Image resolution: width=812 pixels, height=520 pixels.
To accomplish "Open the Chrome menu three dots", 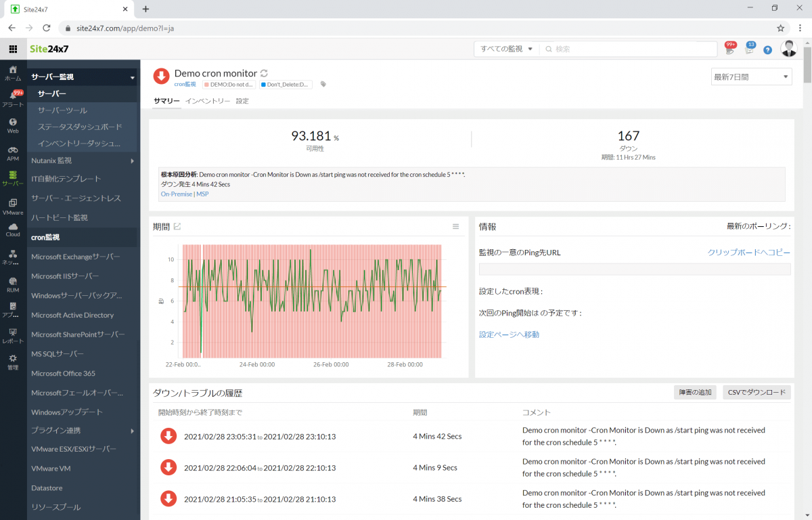I will [x=799, y=28].
